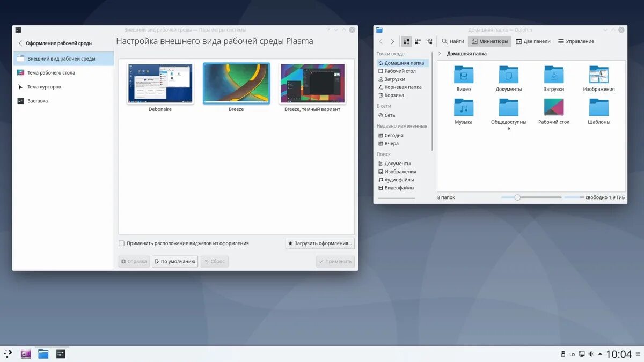Show files modified Вчера

[402, 144]
